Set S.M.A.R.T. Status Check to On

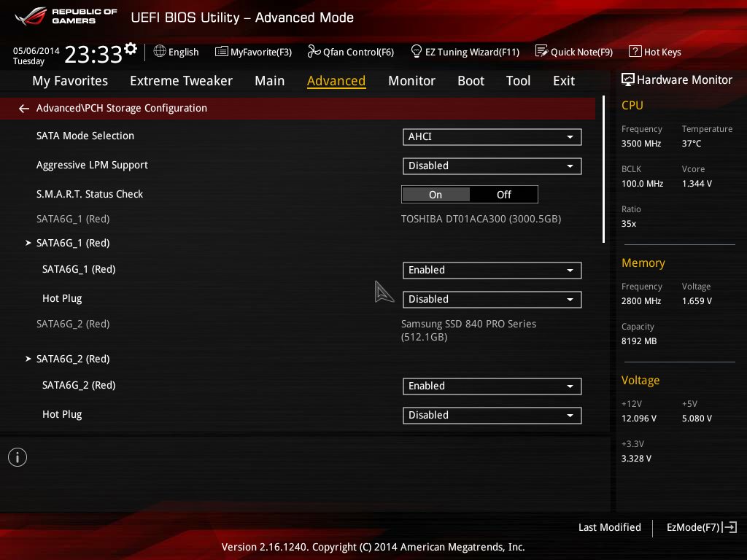click(436, 195)
